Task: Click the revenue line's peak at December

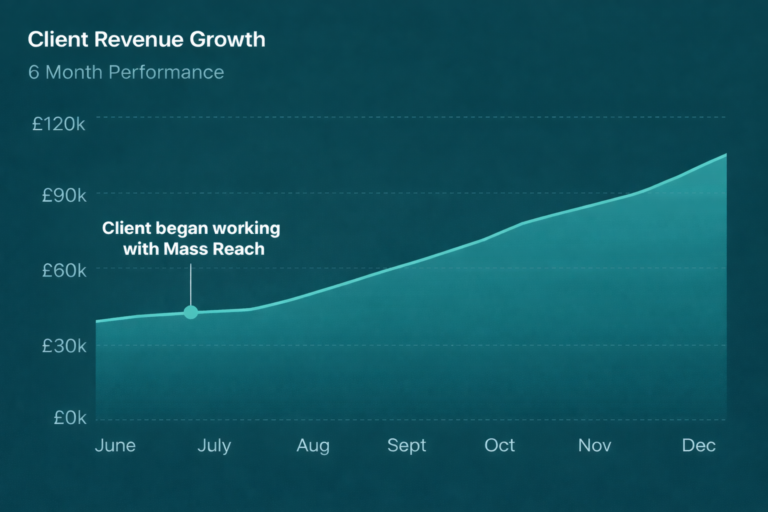Action: pos(725,155)
